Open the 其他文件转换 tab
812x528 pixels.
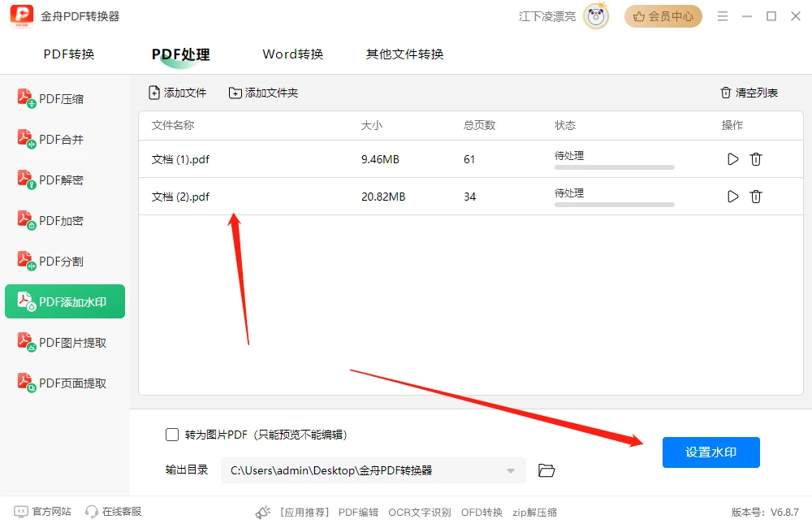pos(404,54)
